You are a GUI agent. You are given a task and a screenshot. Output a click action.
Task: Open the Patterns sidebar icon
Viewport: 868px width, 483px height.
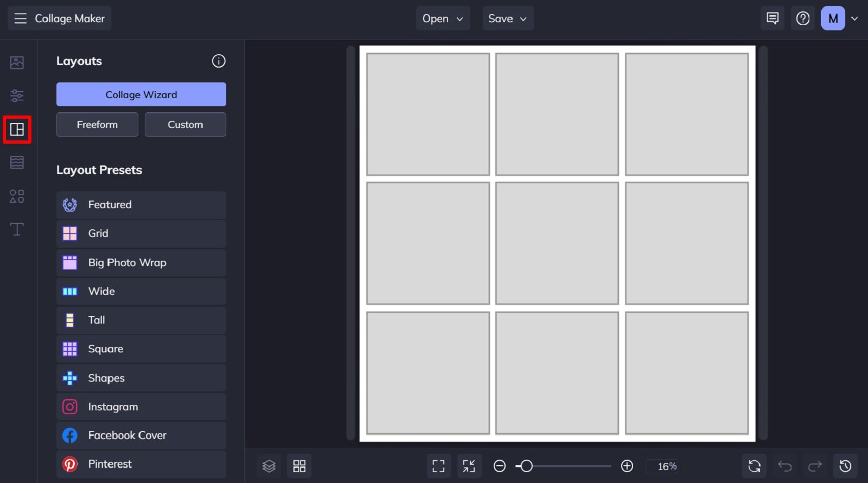point(17,163)
